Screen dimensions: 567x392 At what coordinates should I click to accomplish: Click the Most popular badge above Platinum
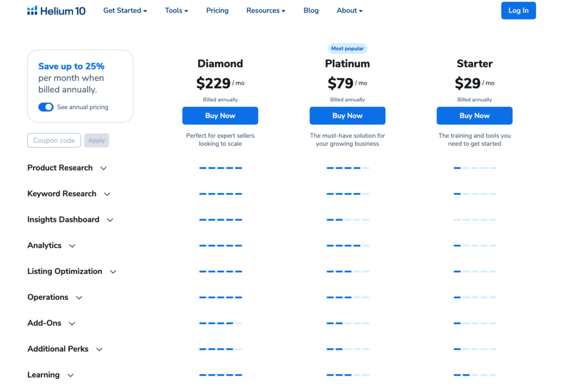pos(348,49)
